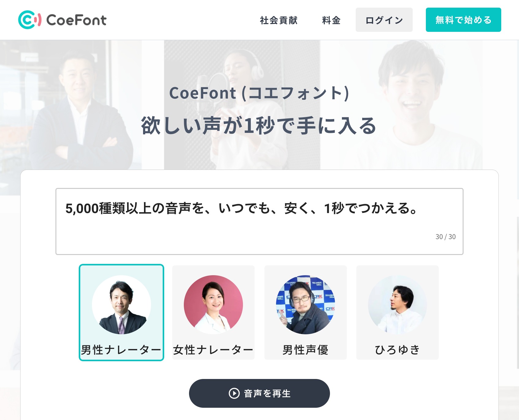Screen dimensions: 519x420
Task: Choose the ひろゆき voice label
Action: pyautogui.click(x=397, y=350)
